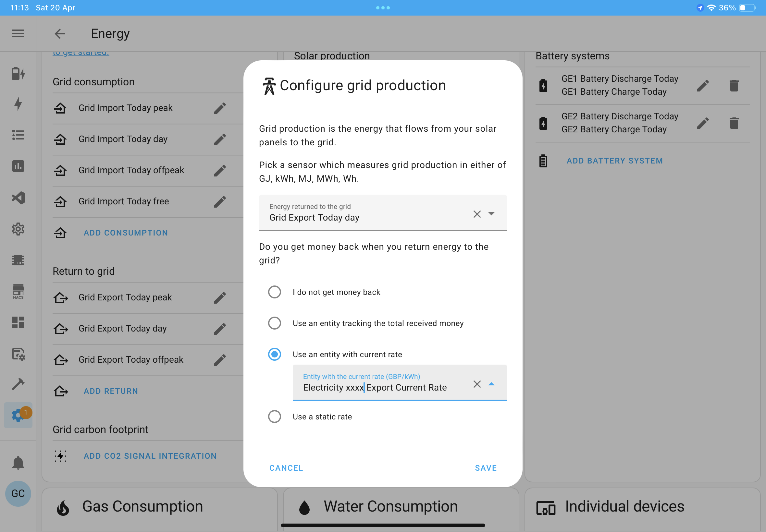The image size is (766, 532).
Task: Open notifications bell in sidebar
Action: (x=18, y=463)
